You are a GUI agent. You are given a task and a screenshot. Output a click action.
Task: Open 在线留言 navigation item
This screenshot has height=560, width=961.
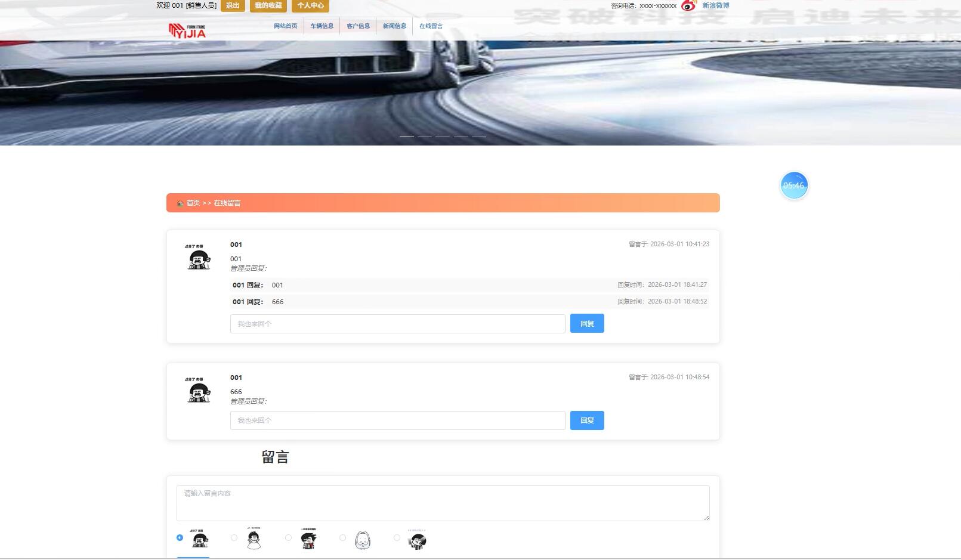[x=431, y=26]
